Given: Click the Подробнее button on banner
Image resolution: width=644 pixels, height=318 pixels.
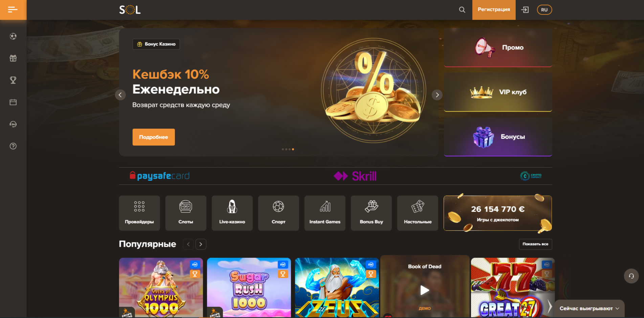Looking at the screenshot, I should (x=154, y=137).
